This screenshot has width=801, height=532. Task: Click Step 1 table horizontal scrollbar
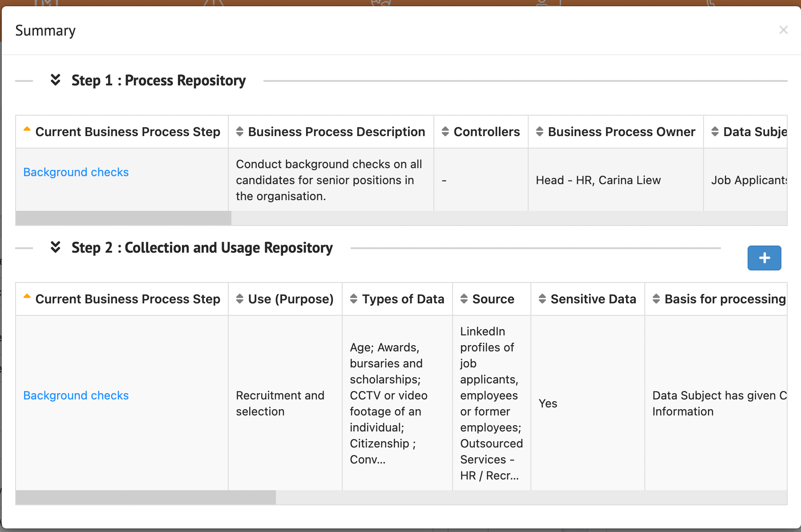pyautogui.click(x=123, y=218)
